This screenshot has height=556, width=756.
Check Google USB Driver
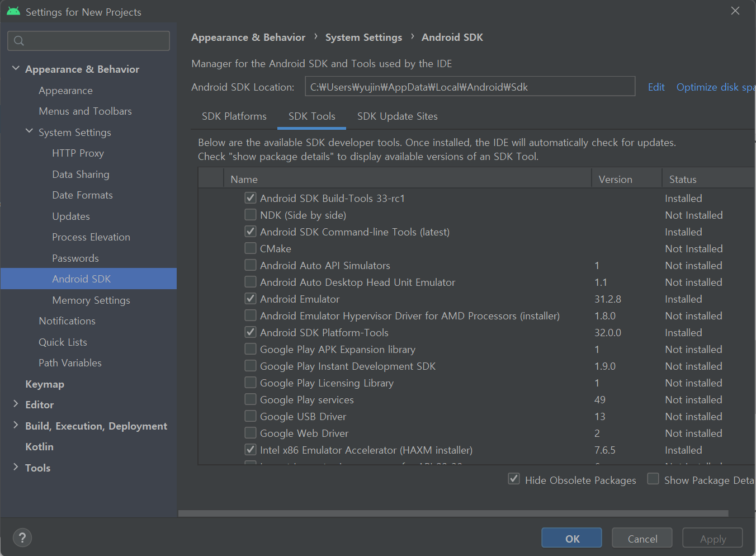(251, 416)
